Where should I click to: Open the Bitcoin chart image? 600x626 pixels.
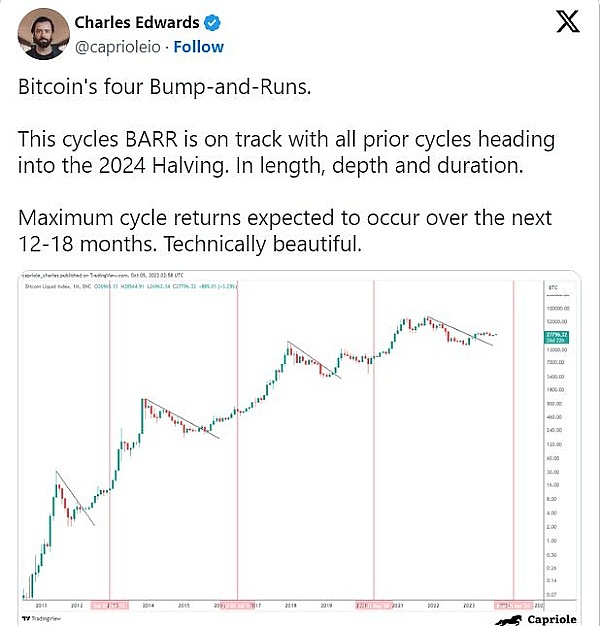[300, 440]
